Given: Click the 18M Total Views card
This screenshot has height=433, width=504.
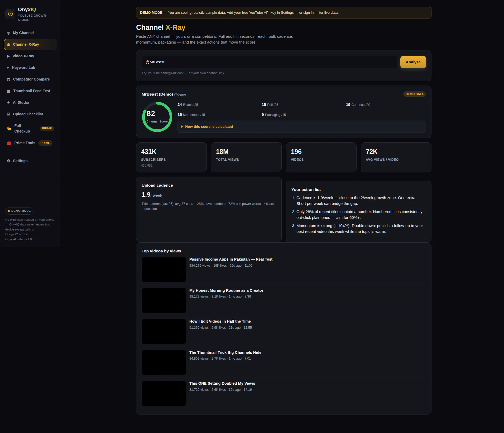Looking at the screenshot, I should pos(246,157).
